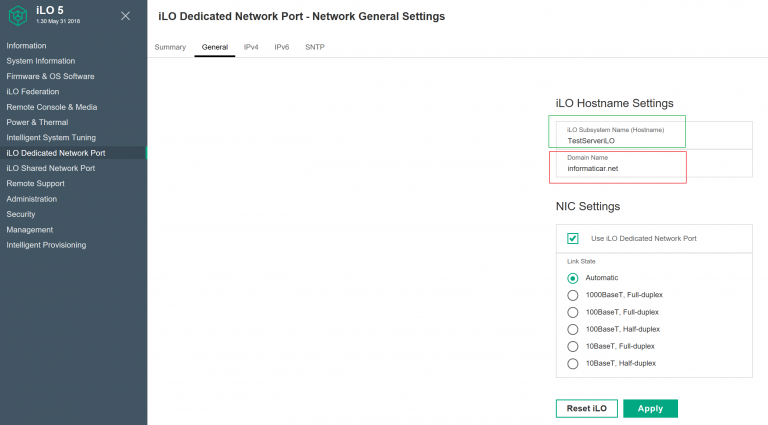
Task: Open Remote Console & Media page
Action: click(52, 107)
